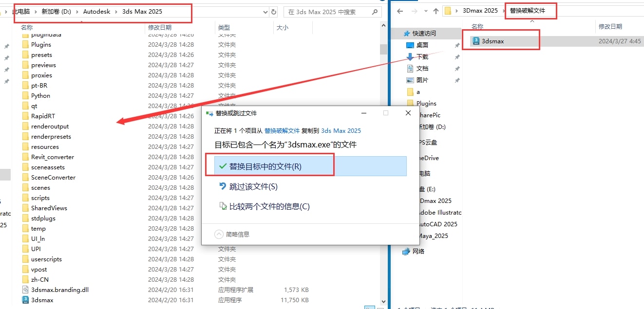Click left file list scrollbar thumb
This screenshot has width=644, height=309.
pos(383,49)
